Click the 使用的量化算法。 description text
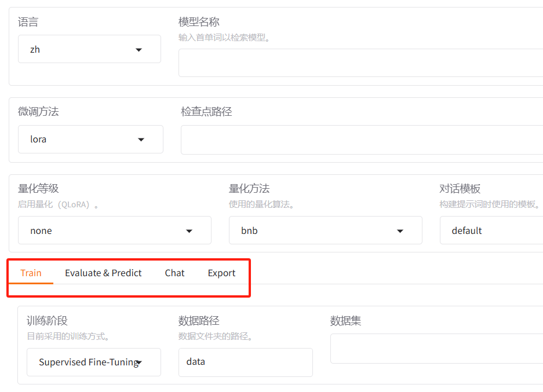The width and height of the screenshot is (543, 392). 261,204
